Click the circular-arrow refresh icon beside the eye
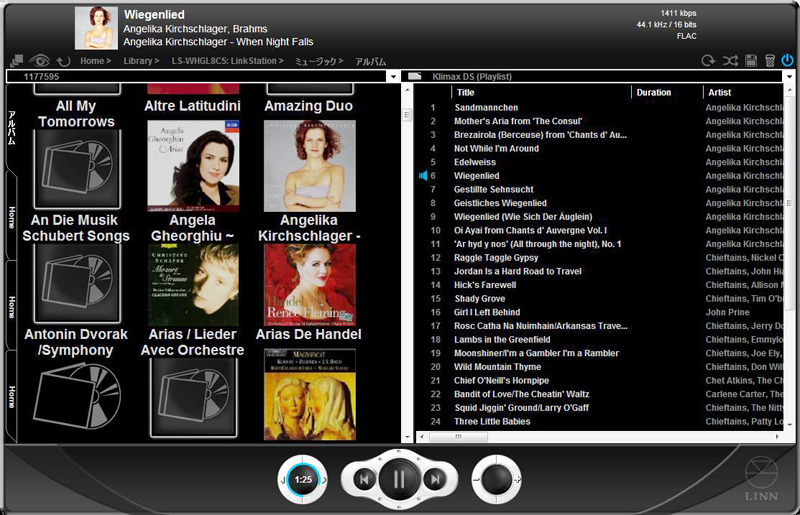Viewport: 800px width, 515px height. 63,61
